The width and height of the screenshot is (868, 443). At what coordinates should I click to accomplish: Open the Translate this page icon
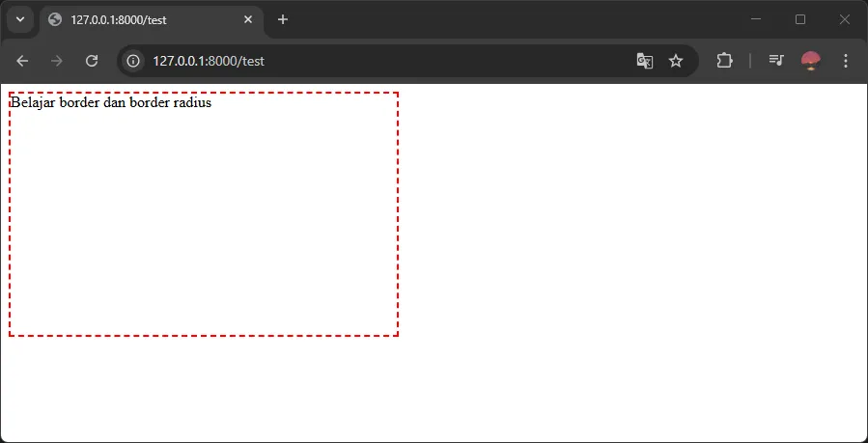pyautogui.click(x=645, y=61)
